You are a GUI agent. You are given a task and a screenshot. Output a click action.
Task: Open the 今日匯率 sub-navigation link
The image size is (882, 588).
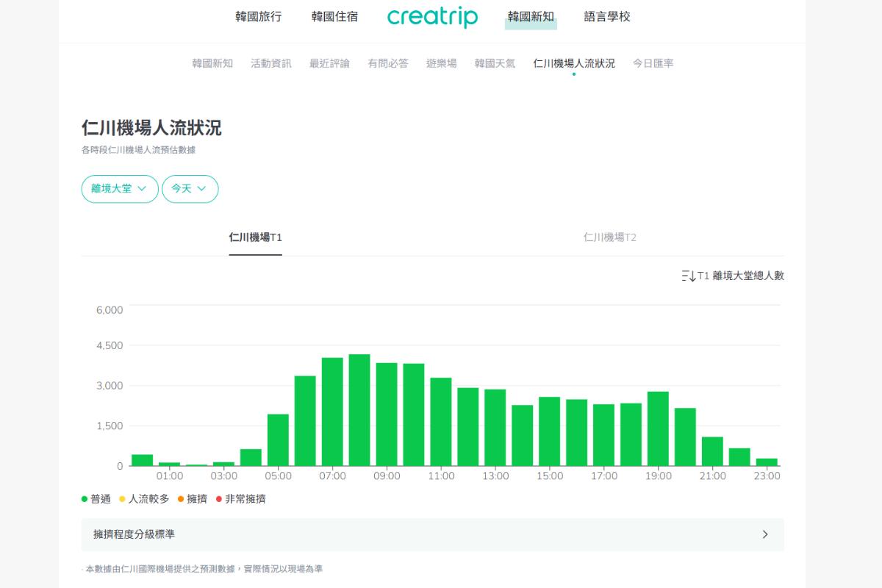653,63
